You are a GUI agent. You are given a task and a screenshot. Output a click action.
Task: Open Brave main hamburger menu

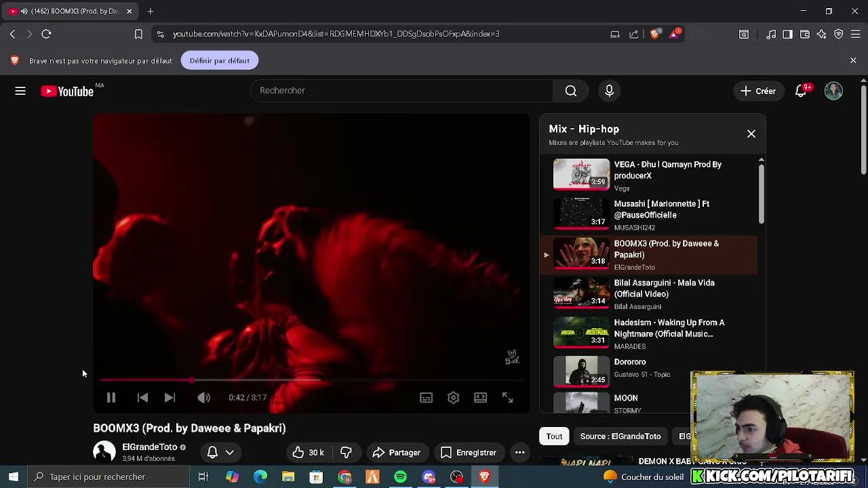[x=856, y=34]
